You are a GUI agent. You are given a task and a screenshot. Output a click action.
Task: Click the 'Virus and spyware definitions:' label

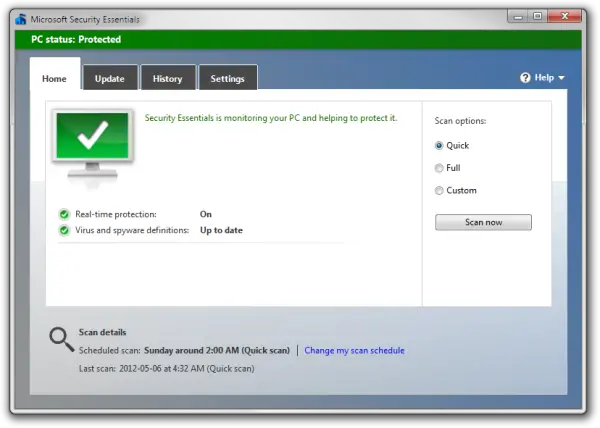pos(132,230)
